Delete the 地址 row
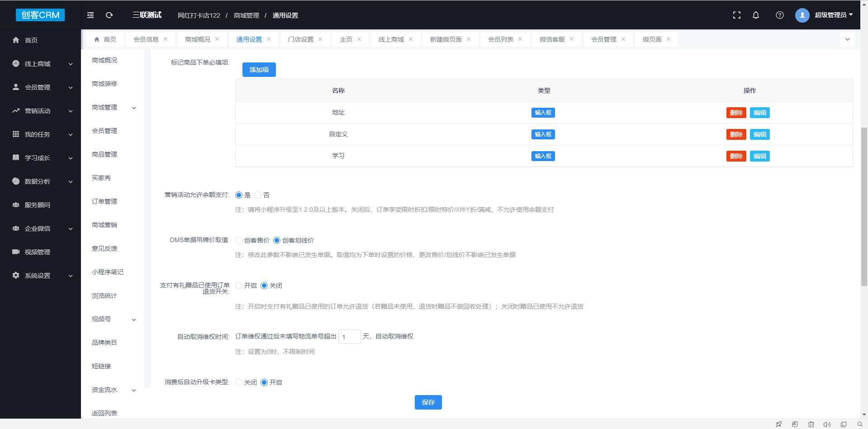The height and width of the screenshot is (429, 868). click(736, 113)
